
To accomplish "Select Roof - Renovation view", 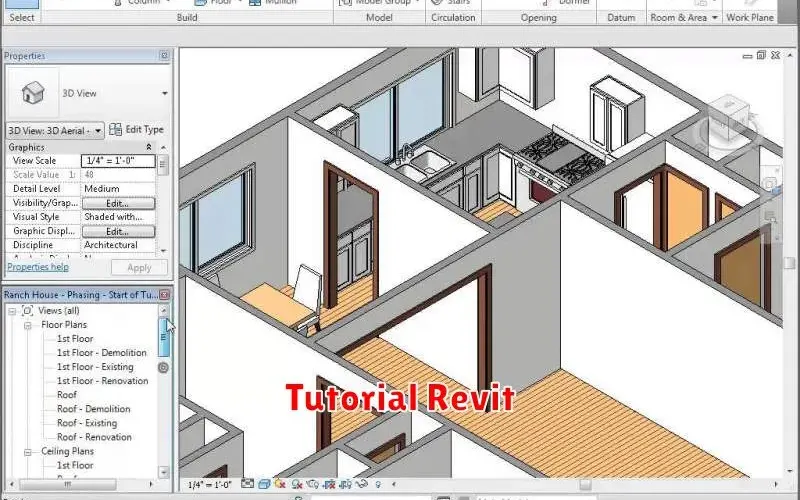I will tap(94, 437).
